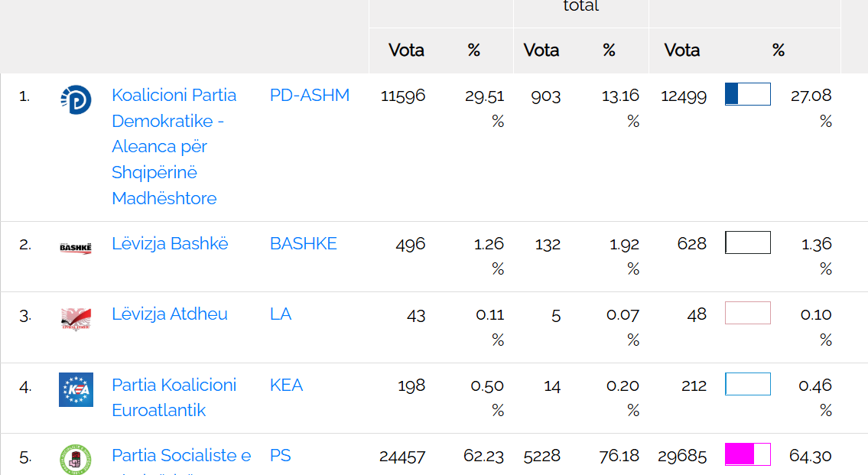Screen dimensions: 868x475
Task: Click PD-ASHM blue vote percentage bar
Action: pos(747,94)
